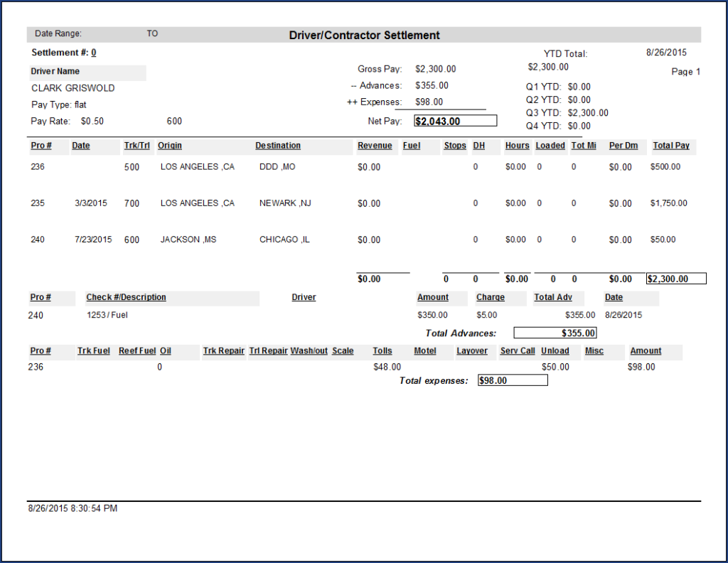Click the Tolls column header
The width and height of the screenshot is (728, 563).
point(382,350)
